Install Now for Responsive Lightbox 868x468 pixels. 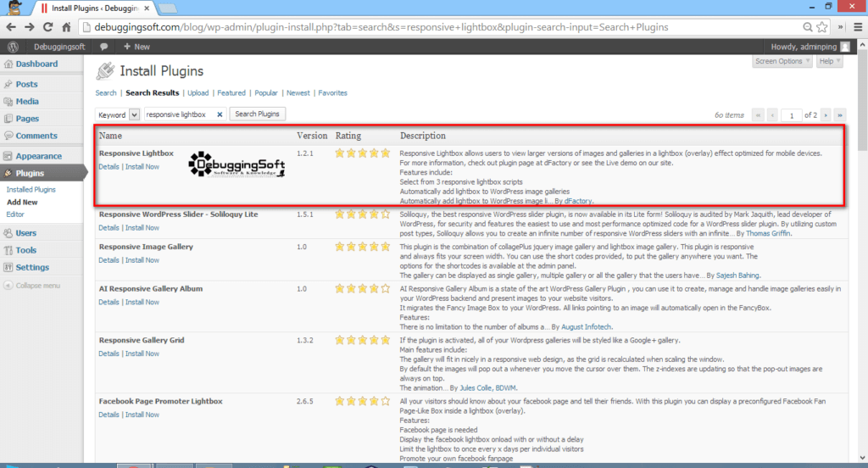(x=142, y=167)
